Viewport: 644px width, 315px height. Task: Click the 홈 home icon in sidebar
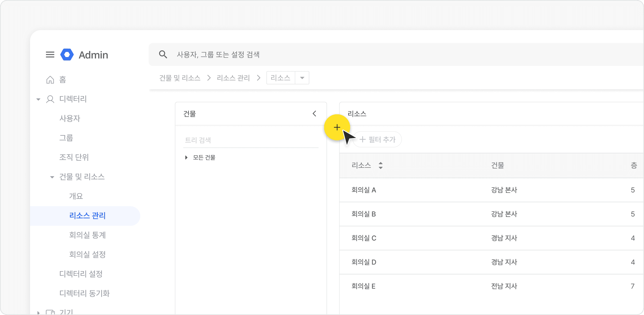50,79
